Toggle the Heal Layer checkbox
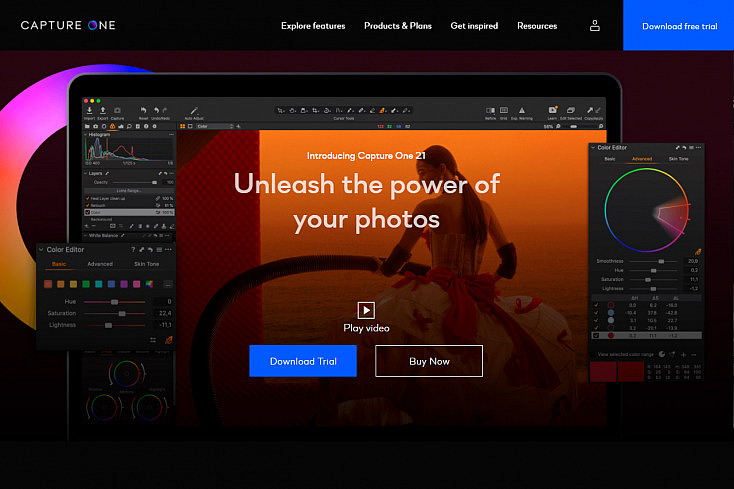Viewport: 734px width, 489px height. (x=88, y=198)
